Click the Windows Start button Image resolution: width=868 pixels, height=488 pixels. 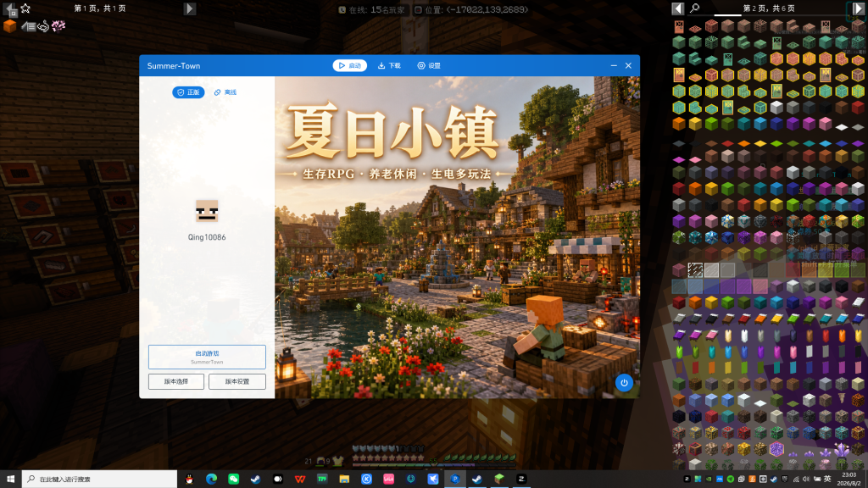(x=10, y=480)
